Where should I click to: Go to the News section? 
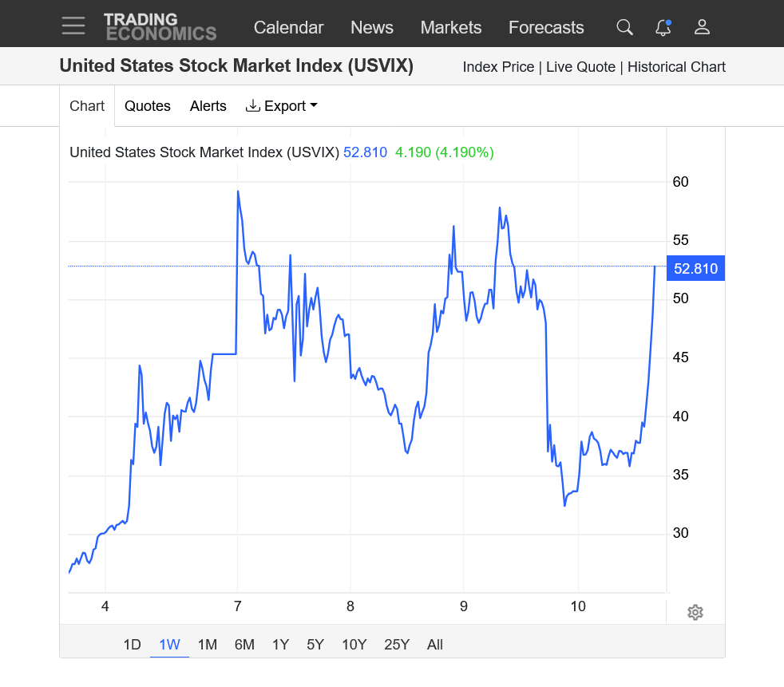372,27
